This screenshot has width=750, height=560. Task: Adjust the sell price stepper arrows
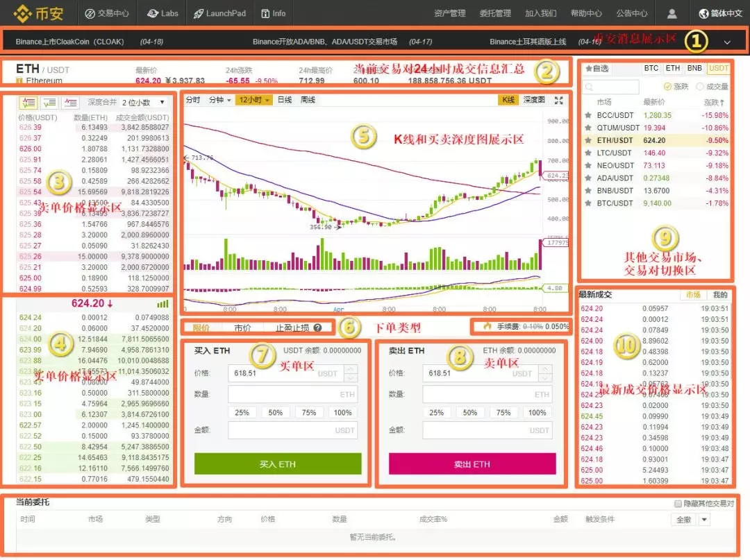click(545, 373)
